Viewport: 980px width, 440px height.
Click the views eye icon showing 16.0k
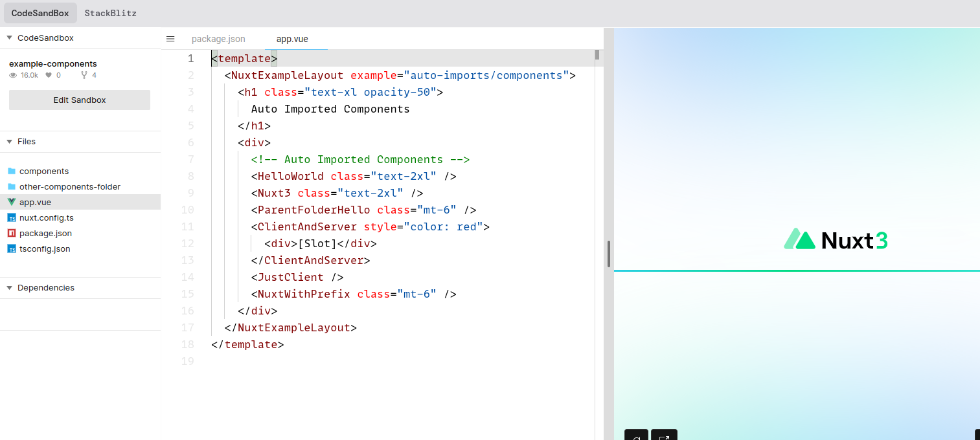(13, 75)
